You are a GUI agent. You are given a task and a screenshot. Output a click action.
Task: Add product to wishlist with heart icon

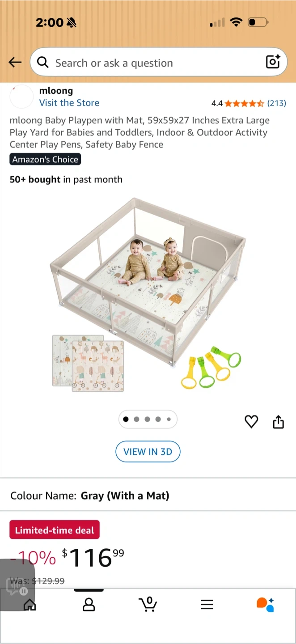click(251, 421)
